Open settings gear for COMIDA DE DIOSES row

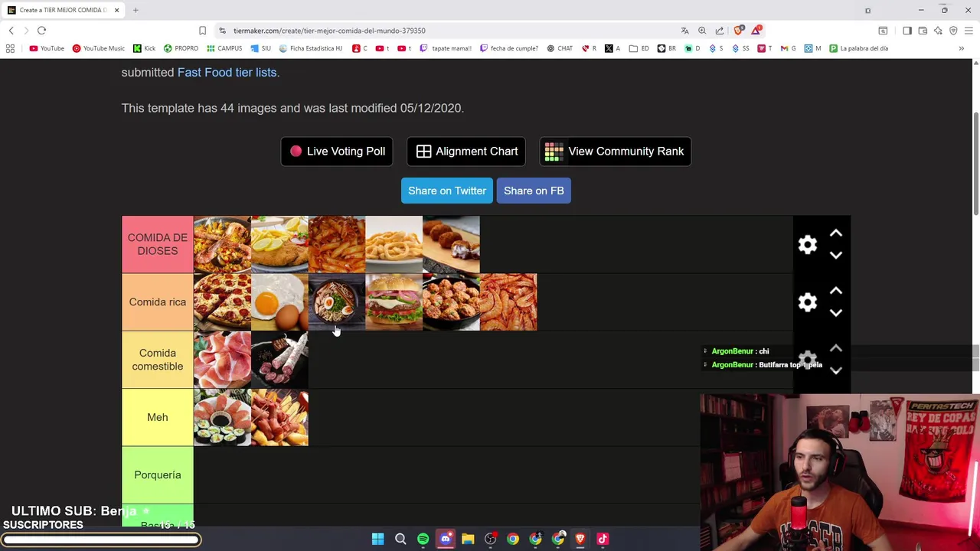point(808,245)
